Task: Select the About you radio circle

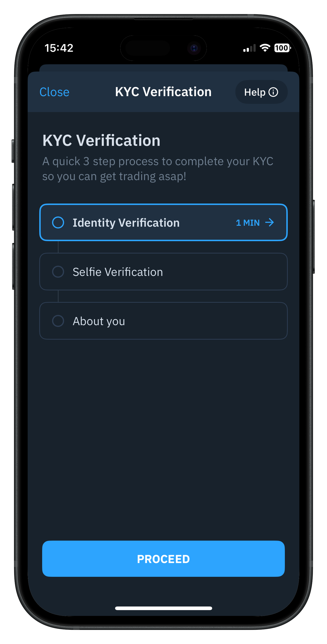Action: click(58, 321)
